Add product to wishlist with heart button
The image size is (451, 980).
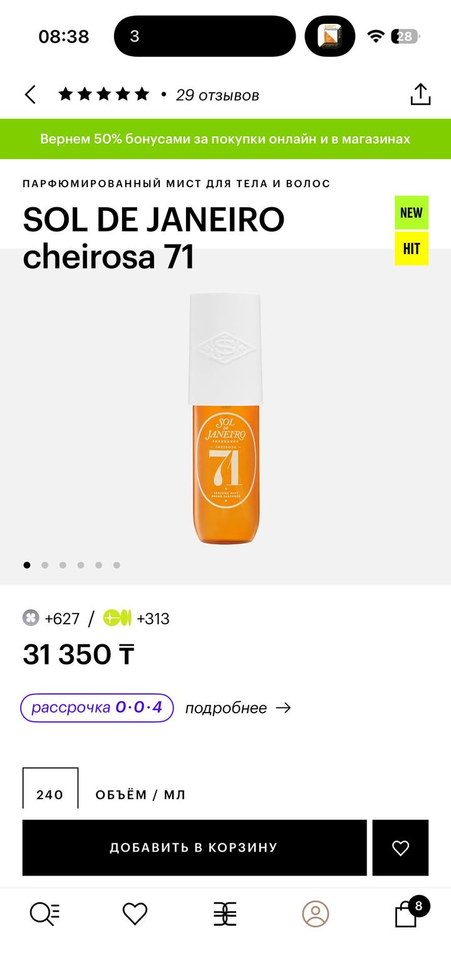400,848
